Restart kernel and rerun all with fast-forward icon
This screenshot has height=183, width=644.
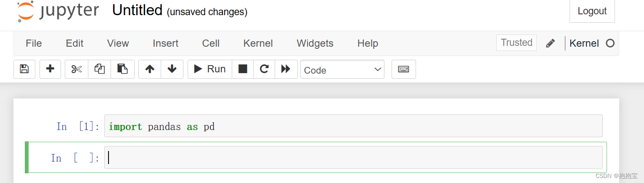[286, 69]
